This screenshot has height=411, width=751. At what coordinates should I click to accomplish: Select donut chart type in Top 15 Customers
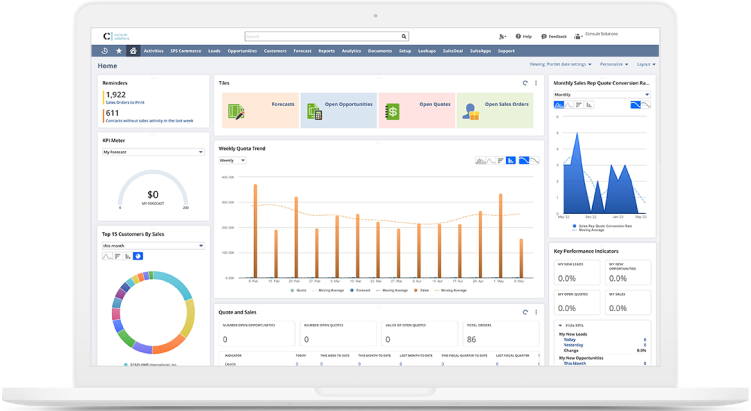139,256
